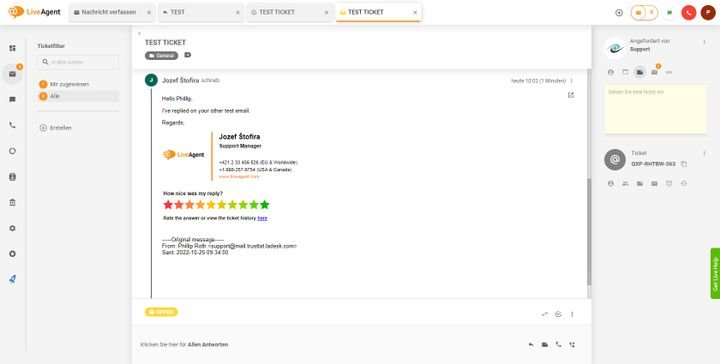This screenshot has height=364, width=720.
Task: Click the yellow 'Geben Sie eine Notiz ein' field
Action: point(655,109)
